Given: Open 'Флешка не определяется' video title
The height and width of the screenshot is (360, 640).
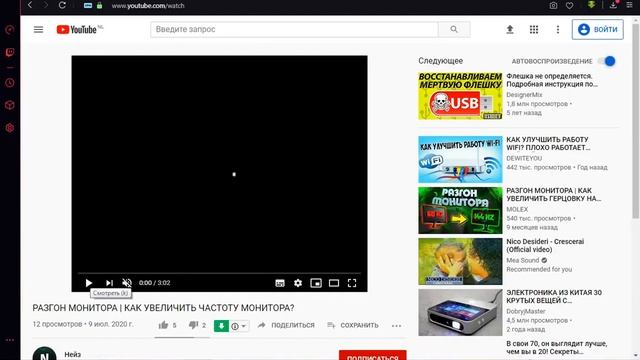Looking at the screenshot, I should 552,80.
